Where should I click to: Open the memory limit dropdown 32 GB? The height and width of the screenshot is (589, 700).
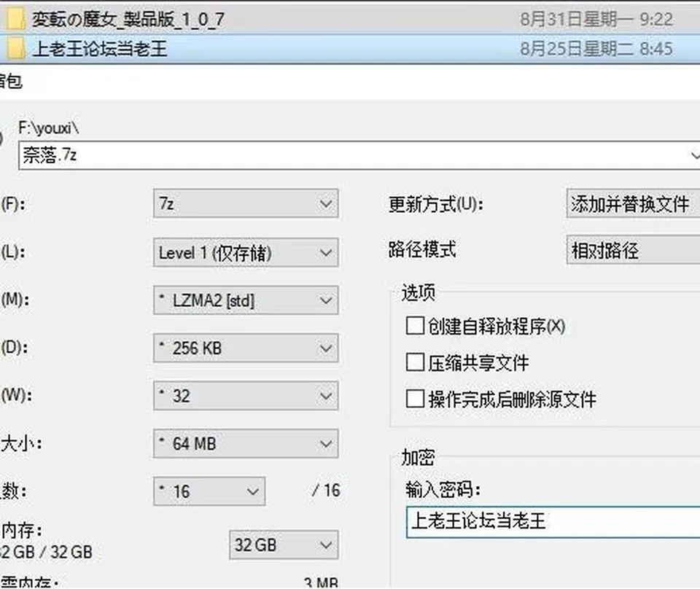(284, 545)
